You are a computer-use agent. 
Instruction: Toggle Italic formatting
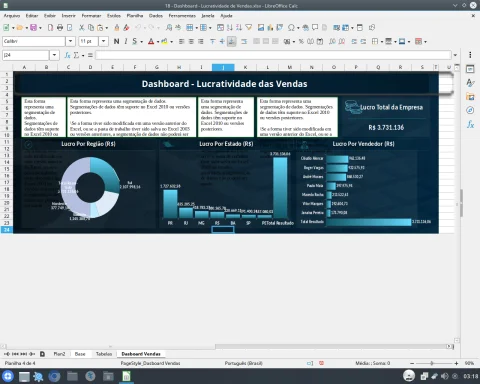126,41
